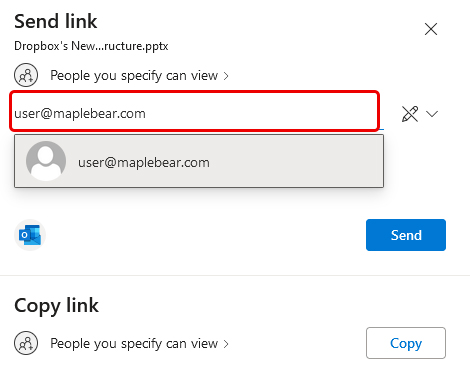Click the empty area below suggestion list
Image resolution: width=470 pixels, height=382 pixels.
[x=199, y=203]
